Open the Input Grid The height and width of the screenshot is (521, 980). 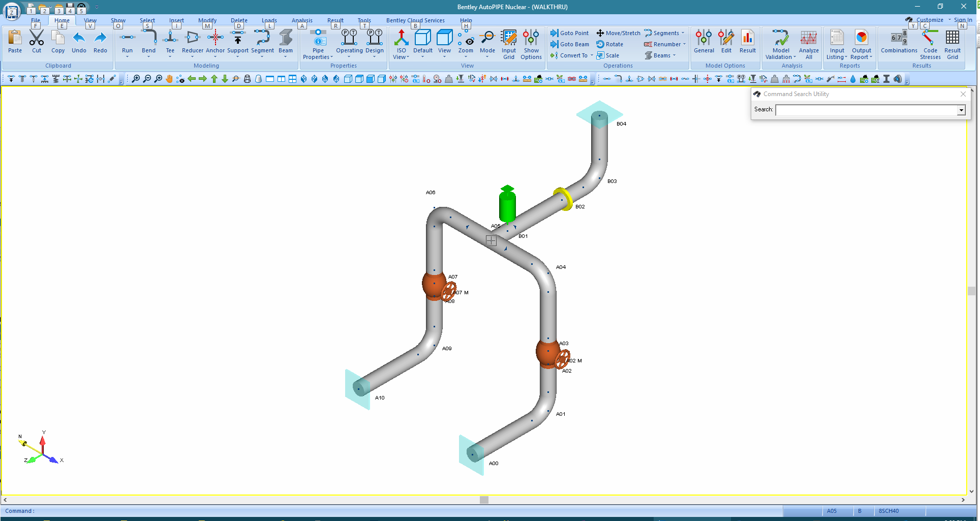pyautogui.click(x=509, y=44)
